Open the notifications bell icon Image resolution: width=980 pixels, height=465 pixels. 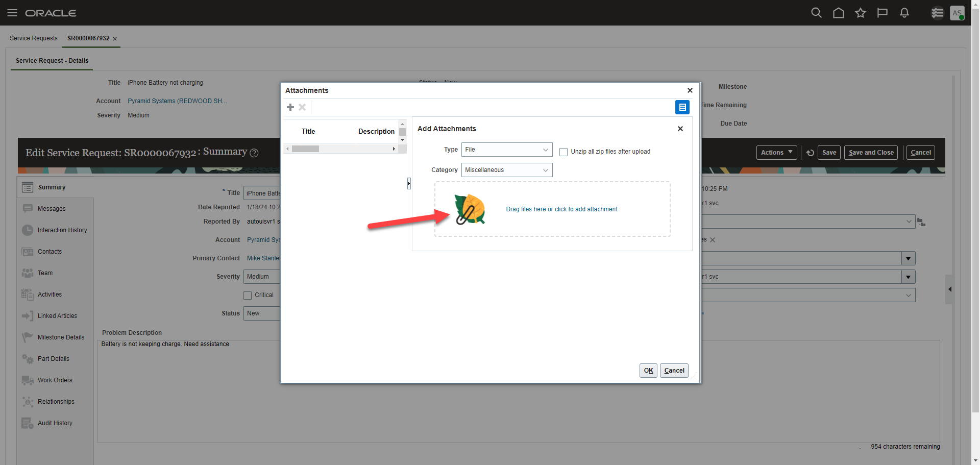pyautogui.click(x=904, y=13)
